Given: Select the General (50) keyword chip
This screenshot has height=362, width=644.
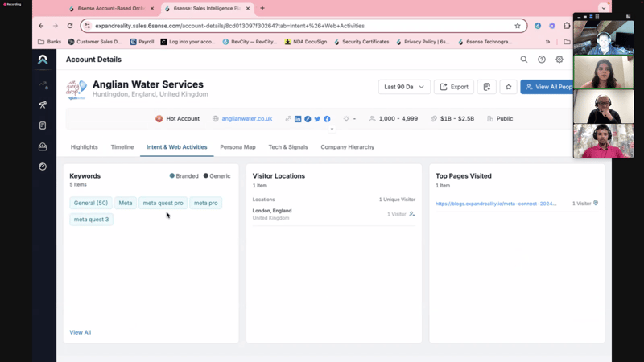Looking at the screenshot, I should [x=91, y=203].
